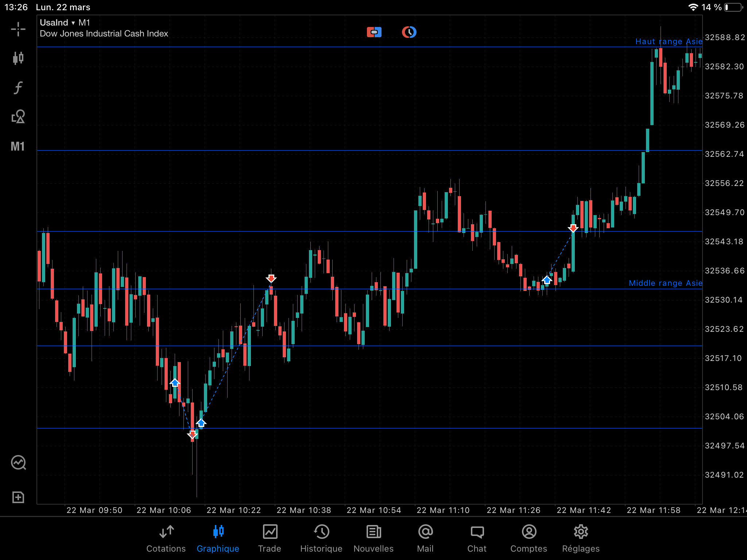Viewport: 747px width, 560px height.
Task: Open the drawing objects shapes tool
Action: 18,117
